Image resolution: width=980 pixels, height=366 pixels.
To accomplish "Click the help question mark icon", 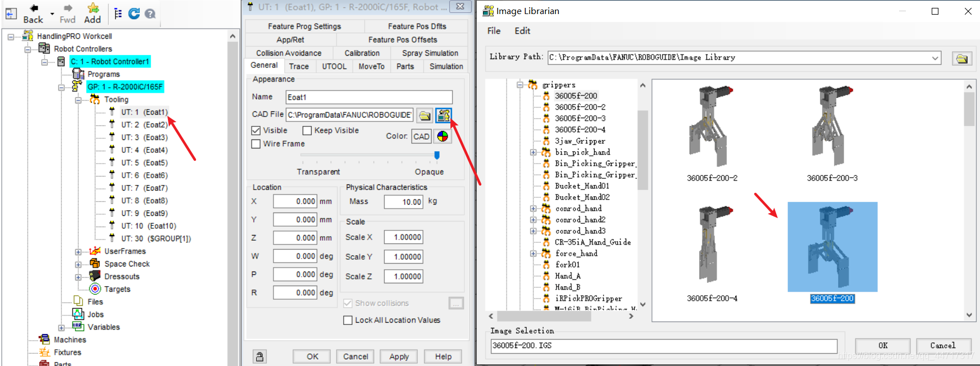I will pyautogui.click(x=150, y=13).
